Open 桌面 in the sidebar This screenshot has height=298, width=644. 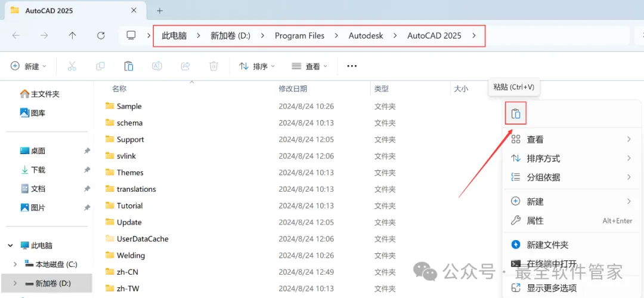32,151
